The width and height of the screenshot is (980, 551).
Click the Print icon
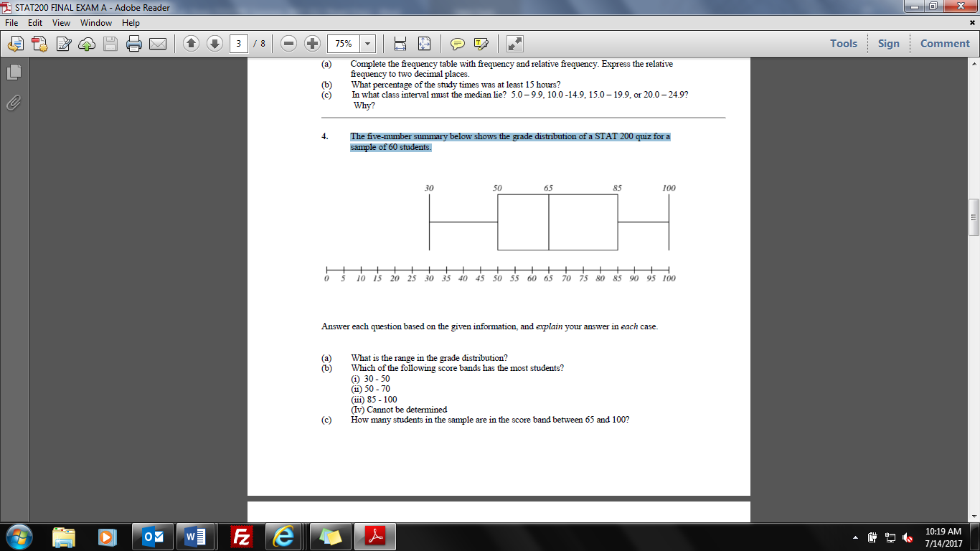click(134, 43)
